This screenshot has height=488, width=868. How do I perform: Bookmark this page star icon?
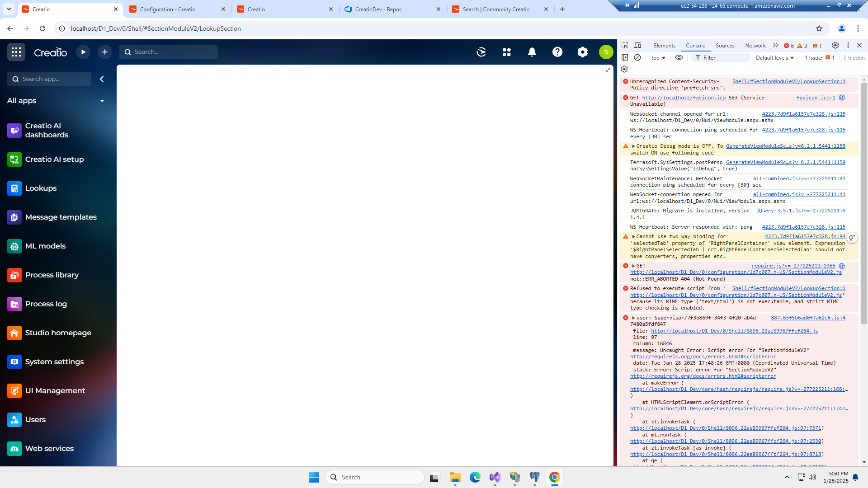pos(819,28)
